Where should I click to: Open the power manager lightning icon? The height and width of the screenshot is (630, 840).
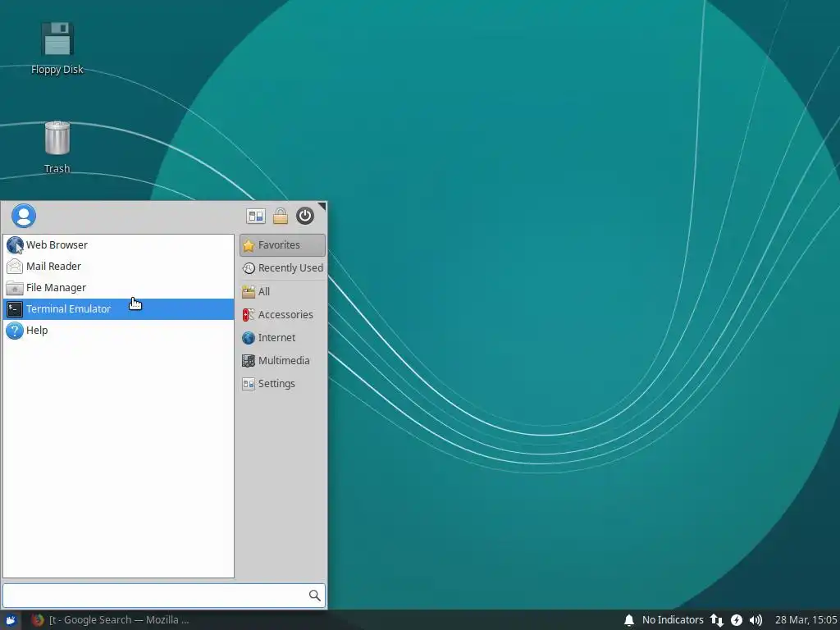click(737, 620)
